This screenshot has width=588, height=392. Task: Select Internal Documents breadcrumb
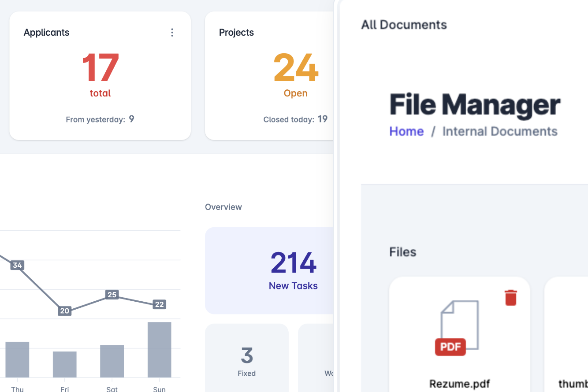[x=500, y=131]
